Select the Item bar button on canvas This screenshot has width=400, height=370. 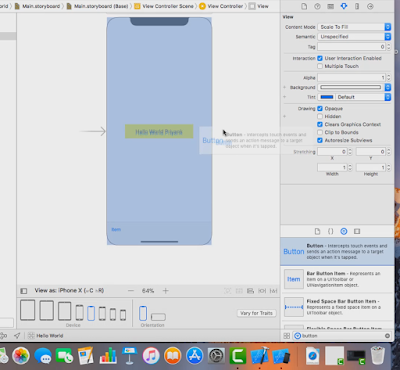(x=116, y=230)
